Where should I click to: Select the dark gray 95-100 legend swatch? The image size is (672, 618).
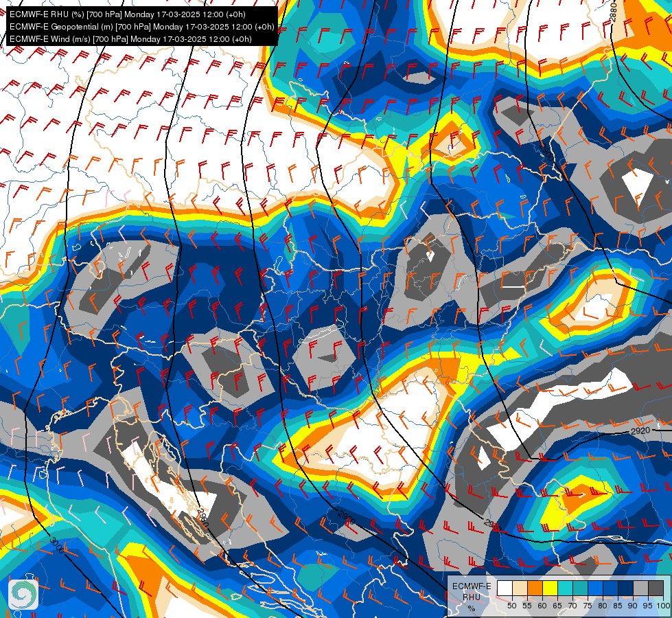coord(656,588)
